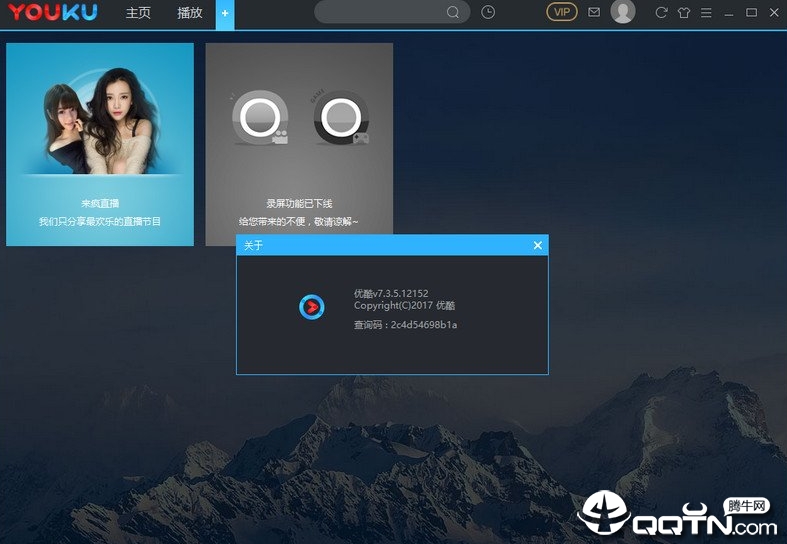Click the gold VIP badge
Screen dimensions: 787x544
point(562,12)
